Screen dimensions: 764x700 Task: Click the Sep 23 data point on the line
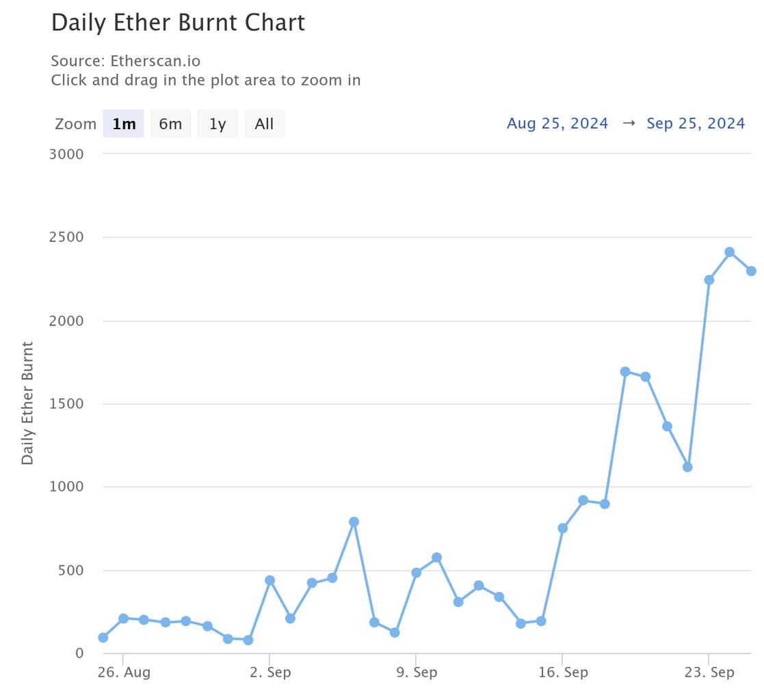tap(709, 280)
